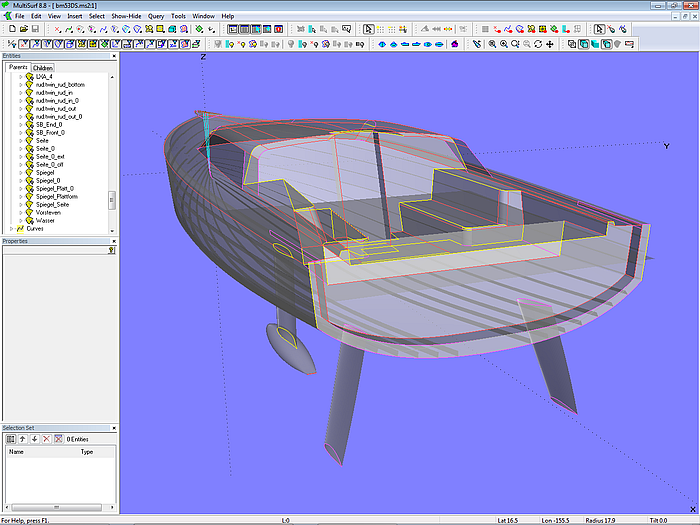
Task: Expand the SB_End_0 entity node
Action: click(x=21, y=125)
